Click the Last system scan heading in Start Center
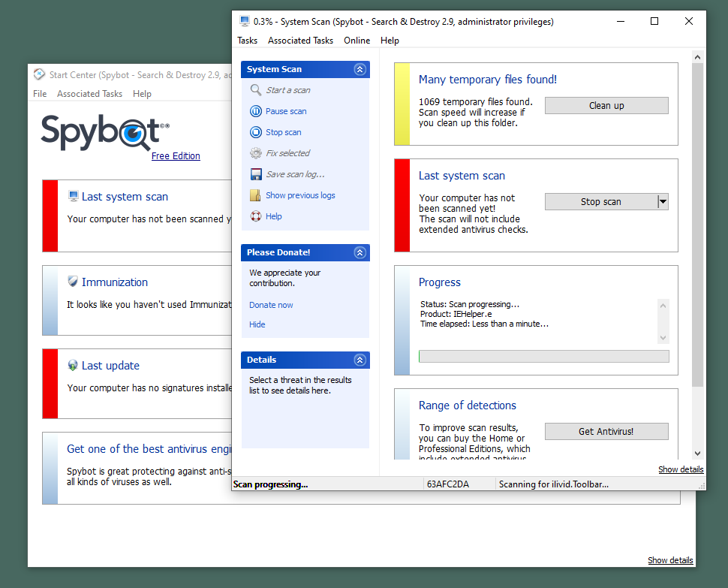Screen dimensions: 728x588 pyautogui.click(x=125, y=197)
